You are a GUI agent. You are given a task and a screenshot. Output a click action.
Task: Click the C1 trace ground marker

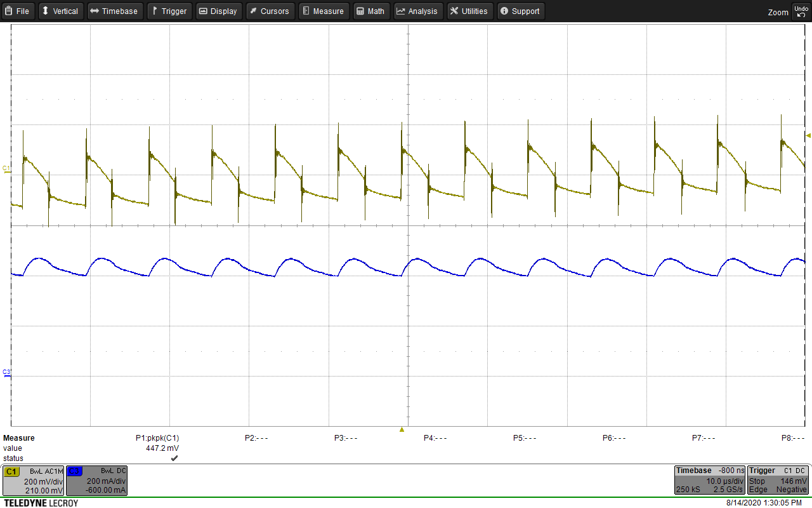(x=6, y=169)
